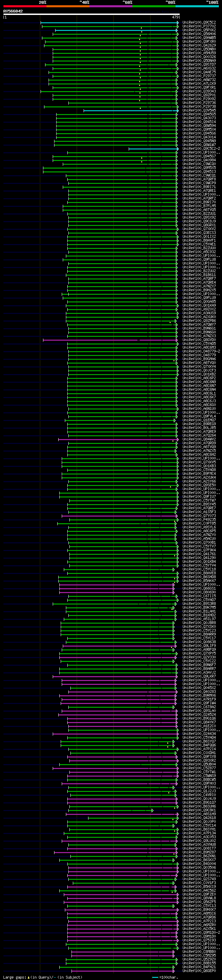Image resolution: width=222 pixels, height=980 pixels.
Task: Select hit label UniRef100_A8TVQ9
Action: pos(199,447)
